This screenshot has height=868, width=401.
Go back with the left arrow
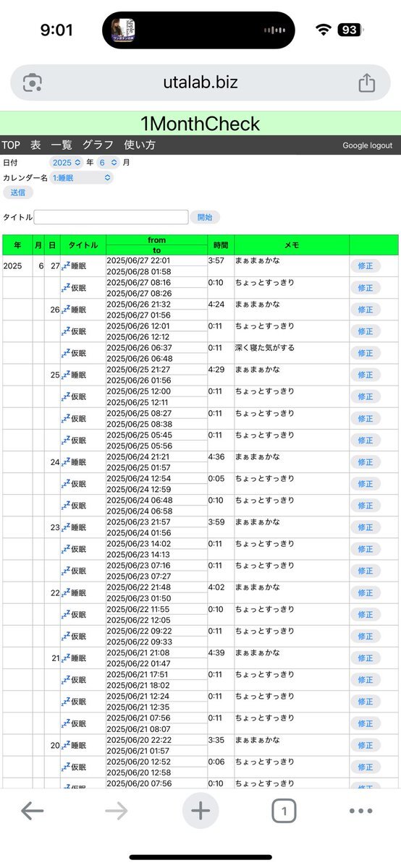[x=33, y=812]
